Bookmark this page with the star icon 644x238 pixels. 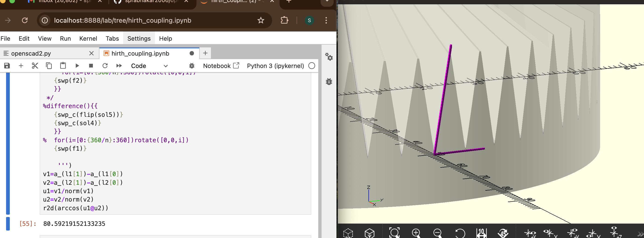tap(261, 20)
